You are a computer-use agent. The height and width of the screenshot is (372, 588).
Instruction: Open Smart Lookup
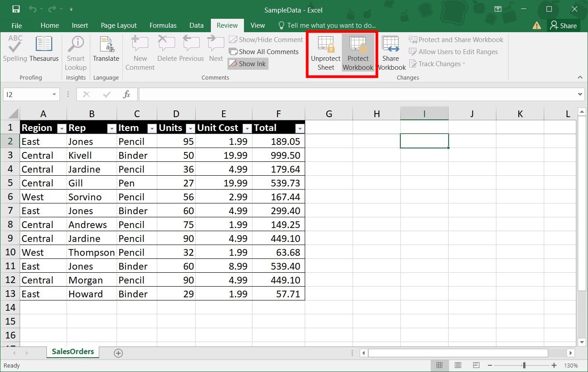tap(76, 53)
